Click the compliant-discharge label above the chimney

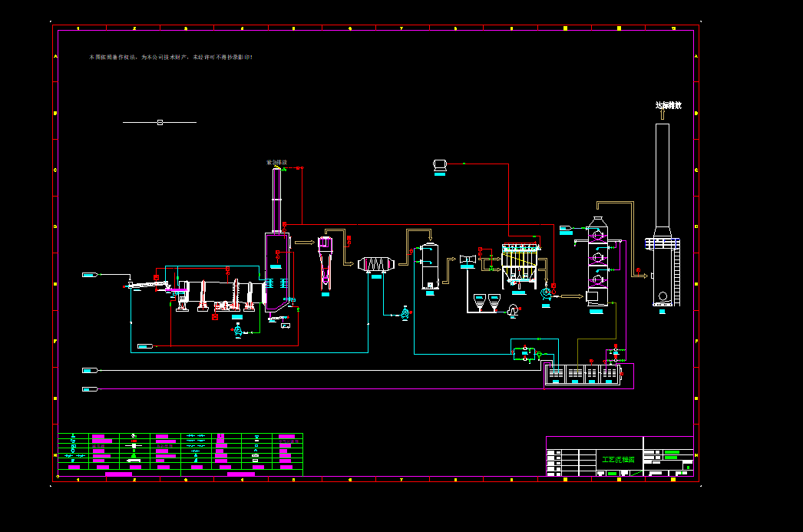669,105
